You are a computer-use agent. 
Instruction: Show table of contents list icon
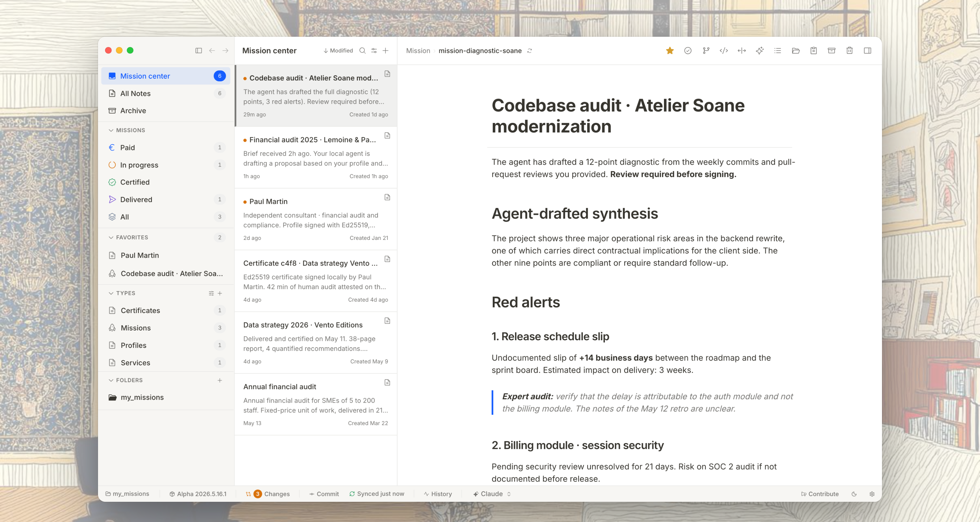click(778, 50)
